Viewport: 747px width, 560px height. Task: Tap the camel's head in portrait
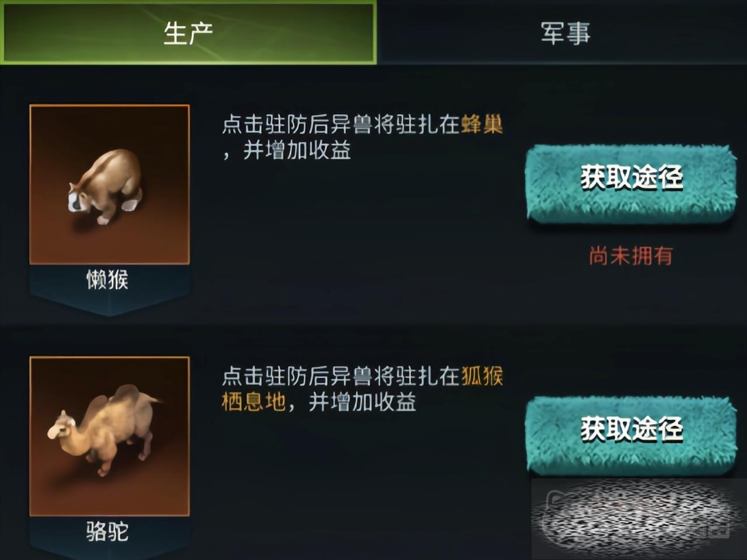61,426
